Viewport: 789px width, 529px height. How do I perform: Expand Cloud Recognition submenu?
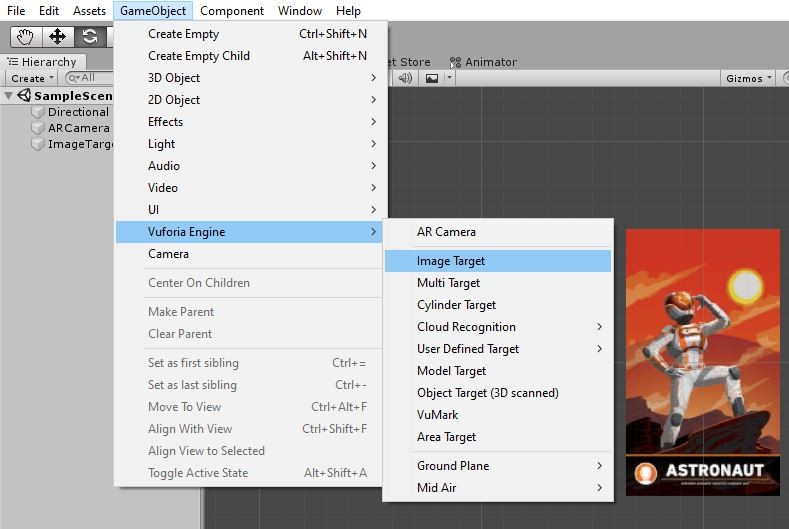(x=498, y=327)
